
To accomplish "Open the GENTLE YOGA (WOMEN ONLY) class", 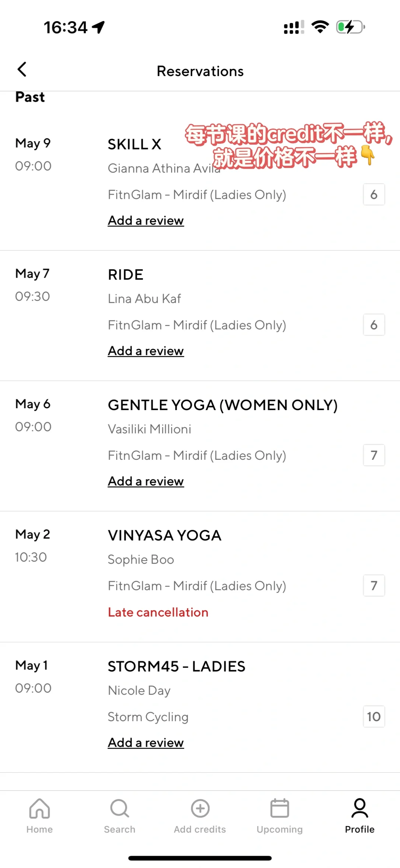I will (x=223, y=405).
